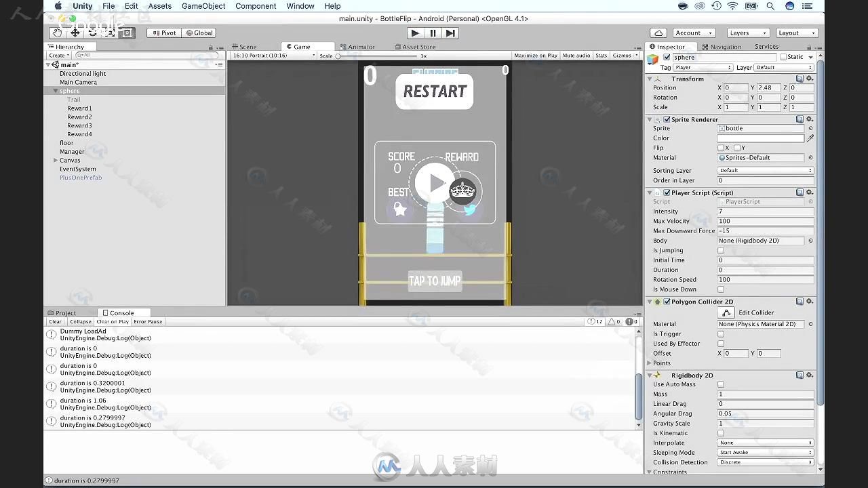Viewport: 868px width, 488px height.
Task: Toggle the Is Jumping checkbox
Action: tap(721, 251)
